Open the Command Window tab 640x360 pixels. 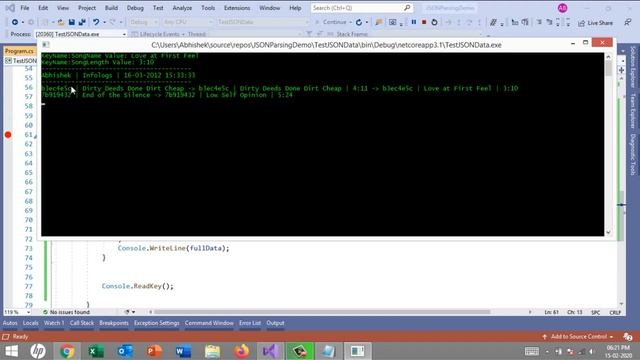click(x=209, y=323)
